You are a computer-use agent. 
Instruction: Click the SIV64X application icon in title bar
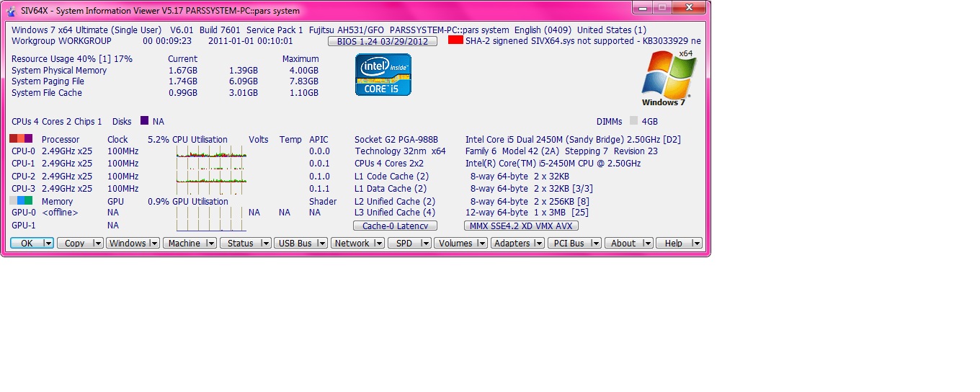pos(11,11)
